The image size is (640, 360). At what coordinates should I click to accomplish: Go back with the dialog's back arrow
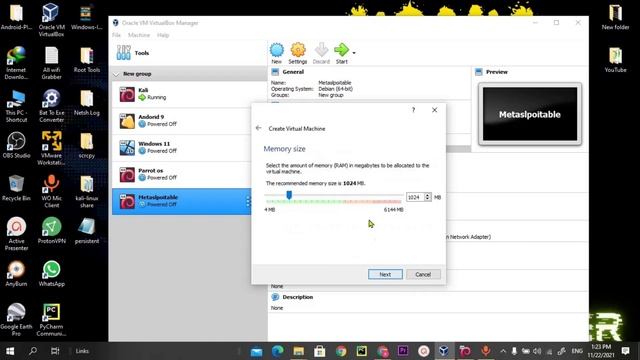[x=258, y=128]
